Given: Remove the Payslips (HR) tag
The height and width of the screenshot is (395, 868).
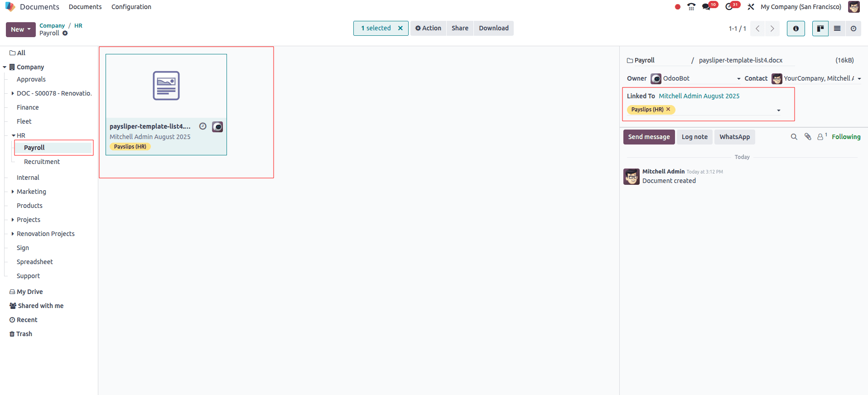Looking at the screenshot, I should [668, 109].
